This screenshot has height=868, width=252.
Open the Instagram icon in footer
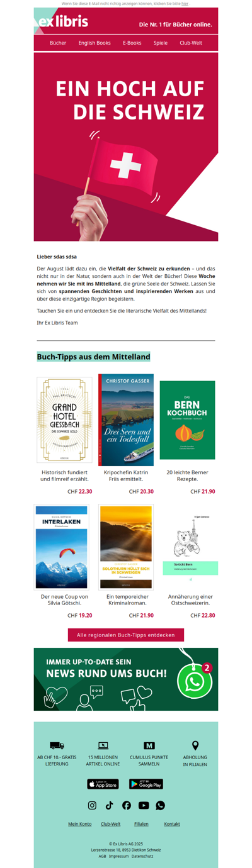click(92, 805)
